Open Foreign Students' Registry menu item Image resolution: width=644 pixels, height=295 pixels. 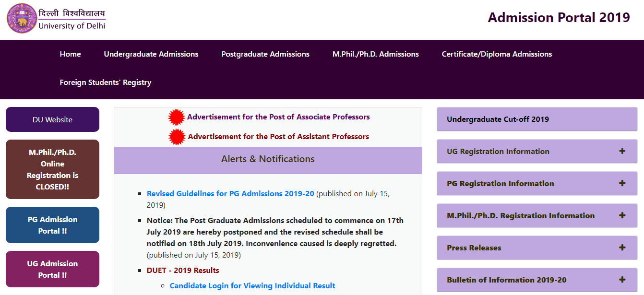106,83
